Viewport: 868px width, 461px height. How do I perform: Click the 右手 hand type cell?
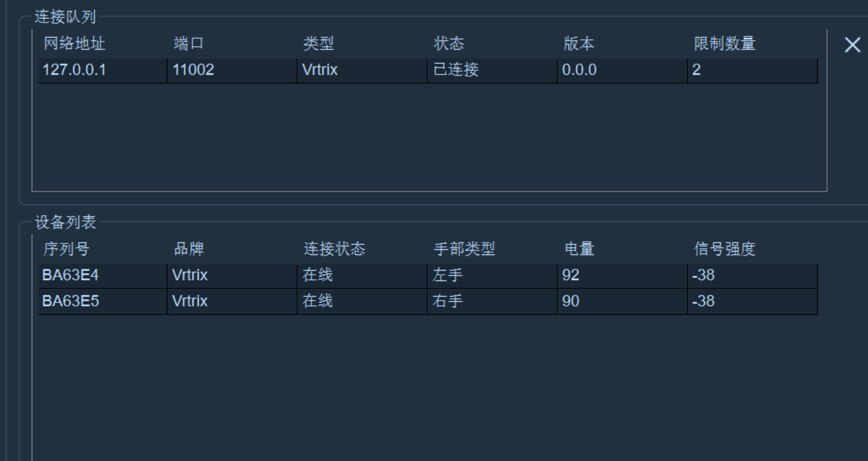[x=492, y=301]
